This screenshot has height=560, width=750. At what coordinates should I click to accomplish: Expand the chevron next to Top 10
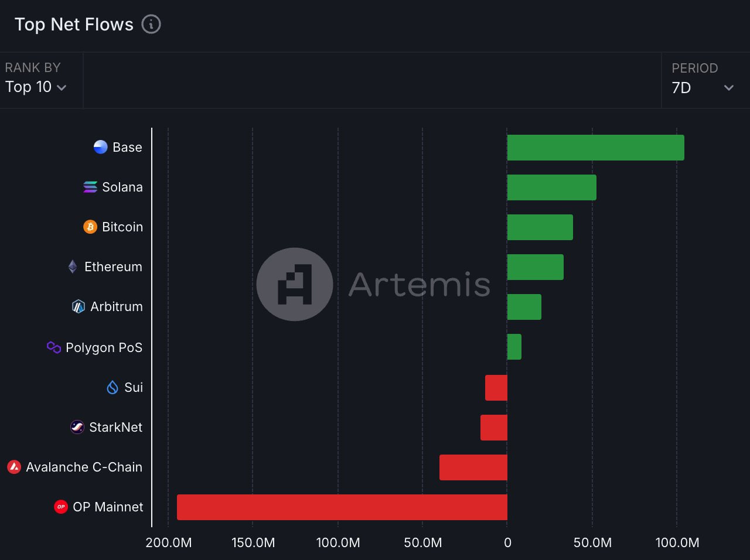(x=62, y=88)
